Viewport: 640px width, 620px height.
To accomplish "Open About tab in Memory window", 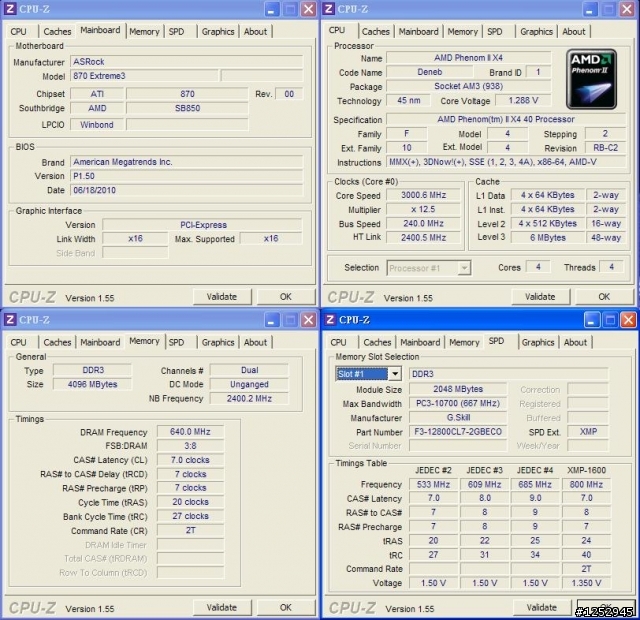I will (256, 342).
